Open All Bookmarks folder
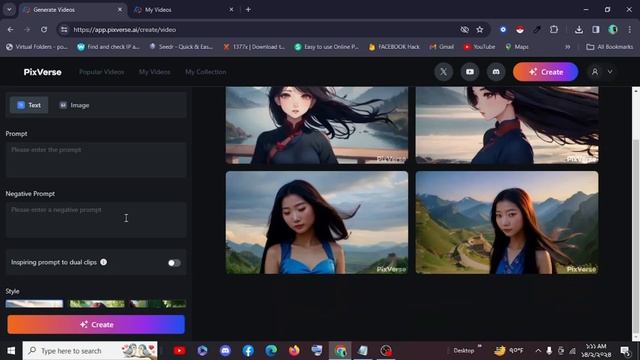The height and width of the screenshot is (360, 640). (x=609, y=47)
